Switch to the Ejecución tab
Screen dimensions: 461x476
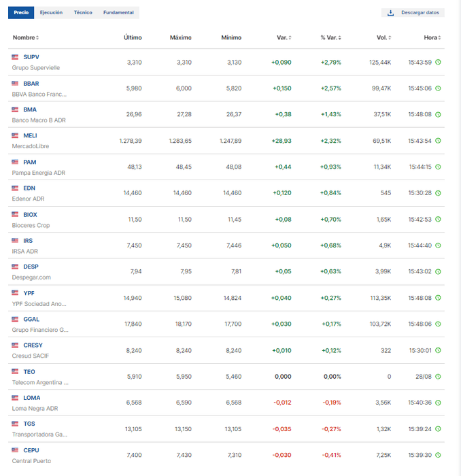tap(51, 12)
